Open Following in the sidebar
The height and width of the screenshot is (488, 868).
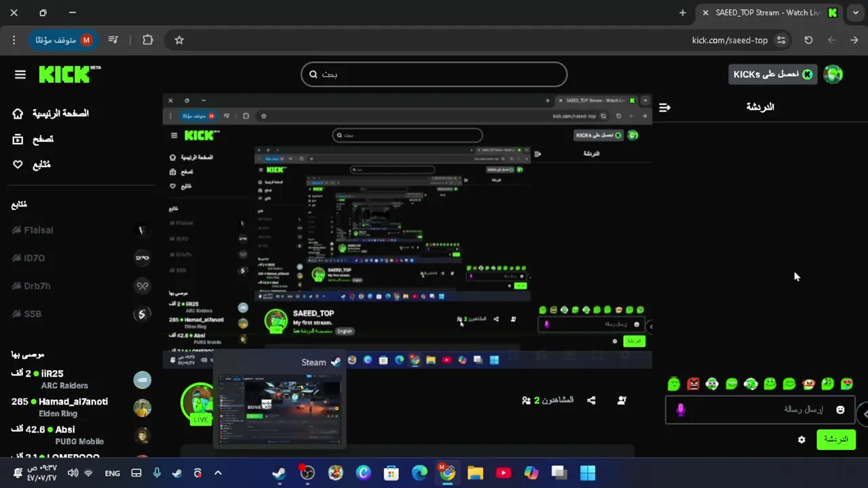(x=31, y=165)
